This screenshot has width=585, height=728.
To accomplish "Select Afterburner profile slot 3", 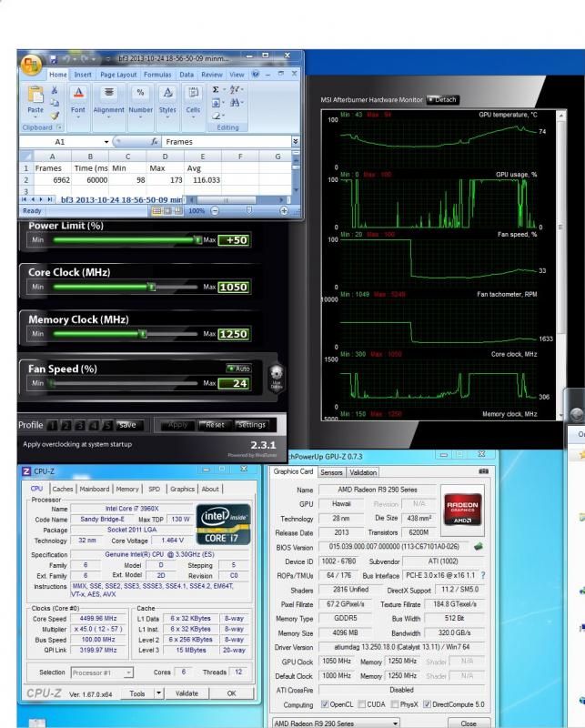I will [80, 425].
